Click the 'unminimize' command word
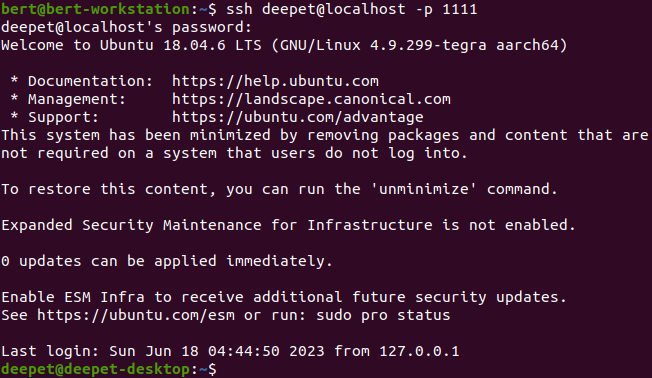Screen dimensions: 652x378 tap(423, 189)
